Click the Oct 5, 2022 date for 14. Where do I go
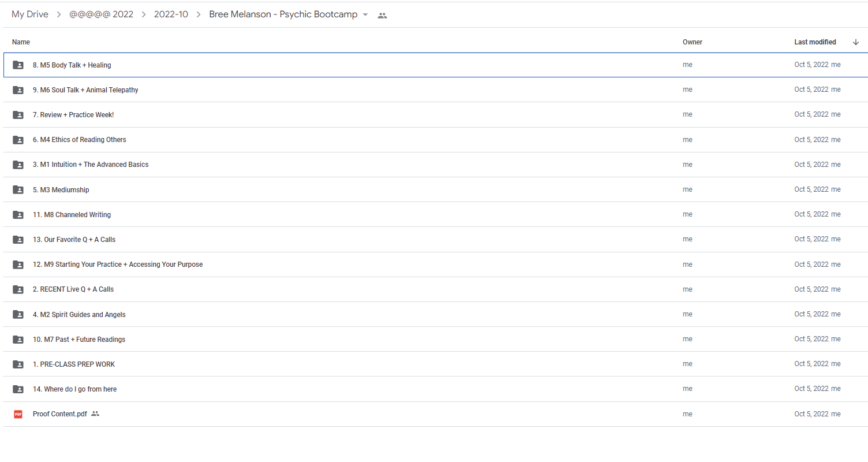The image size is (868, 462). pyautogui.click(x=811, y=389)
